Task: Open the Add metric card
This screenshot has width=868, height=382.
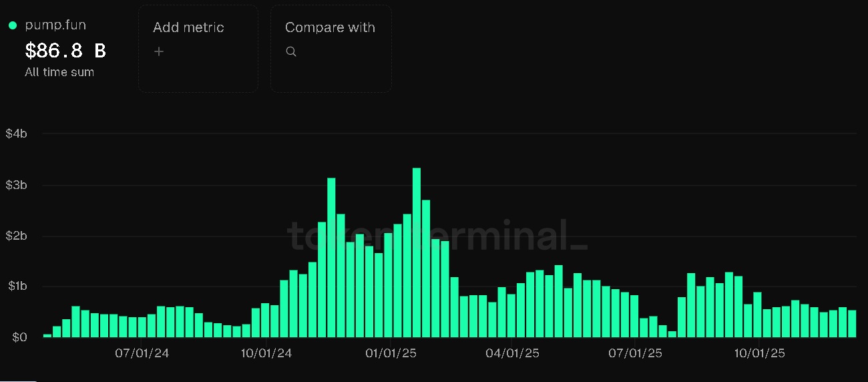Action: (198, 49)
